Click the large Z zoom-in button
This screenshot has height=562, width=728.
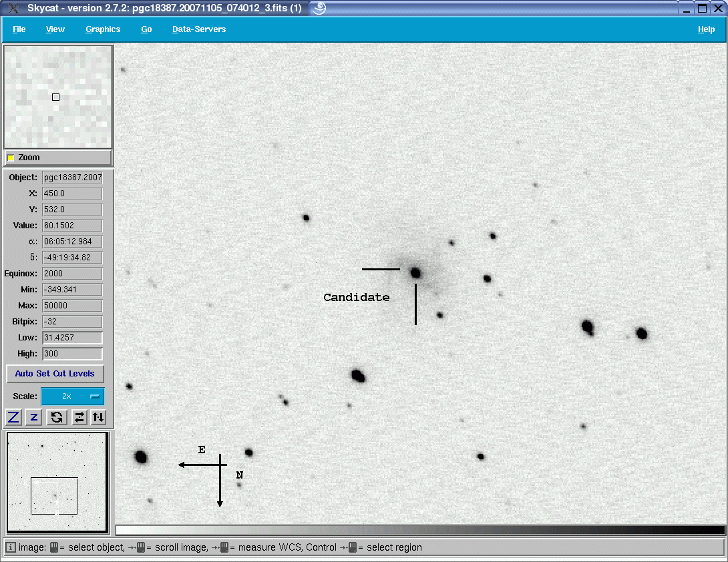click(13, 417)
